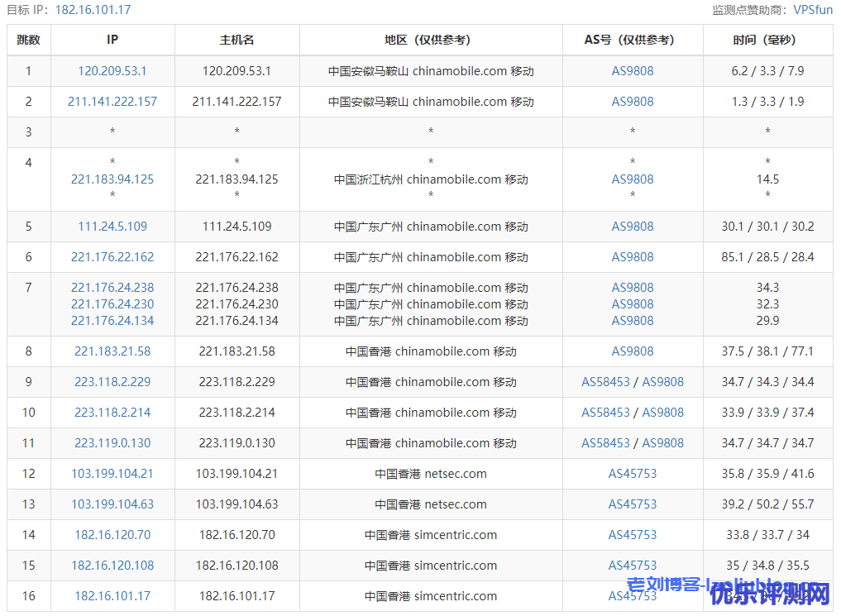Screen dimensions: 841x616
Task: Click IP address 120.209.53.1 link
Action: point(112,71)
